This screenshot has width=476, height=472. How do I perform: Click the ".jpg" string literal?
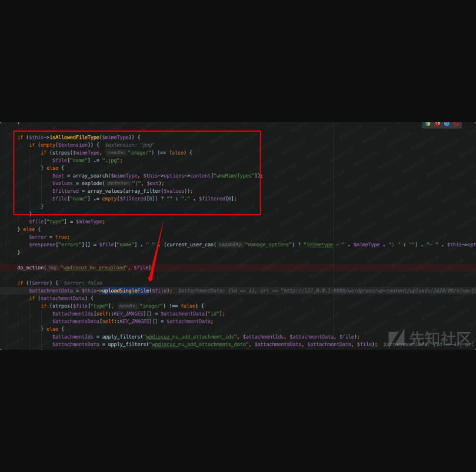(x=111, y=160)
